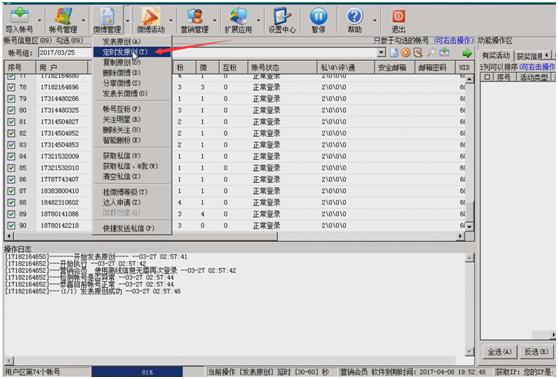Screen dimensions: 558x379
Task: Open the 扩展应用 extensions icon
Action: pyautogui.click(x=238, y=16)
